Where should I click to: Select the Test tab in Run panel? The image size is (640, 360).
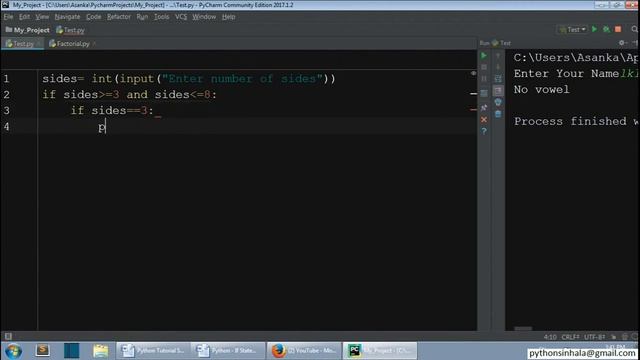pos(502,43)
